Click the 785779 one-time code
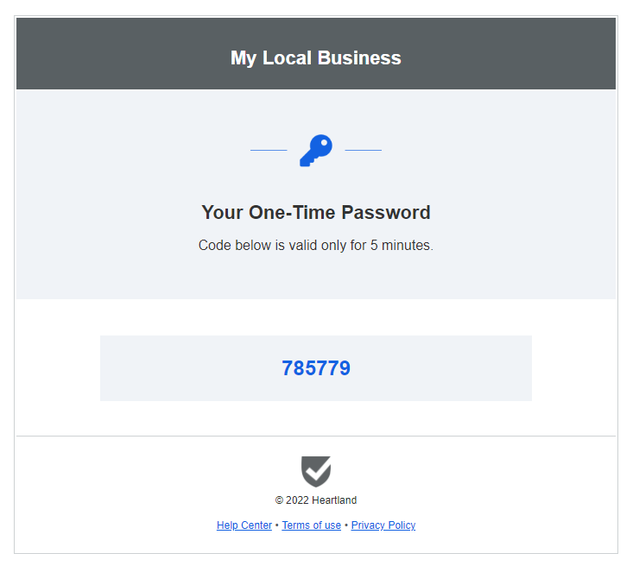Screen dimensions: 627x567 coord(316,368)
